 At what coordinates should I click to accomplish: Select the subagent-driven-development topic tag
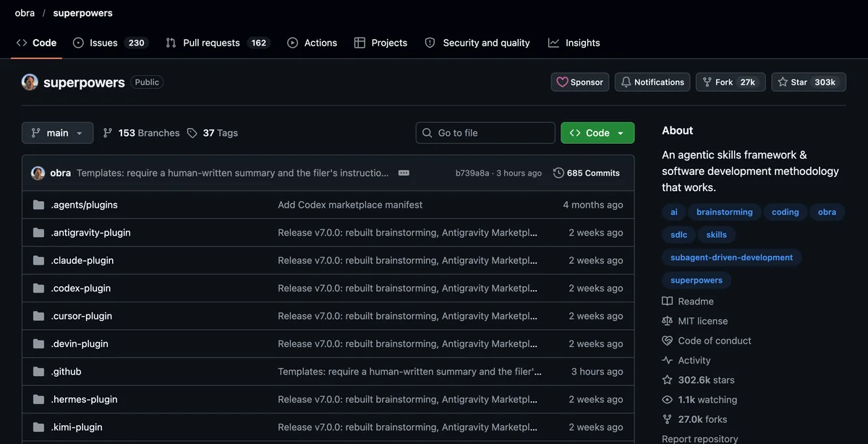point(731,257)
